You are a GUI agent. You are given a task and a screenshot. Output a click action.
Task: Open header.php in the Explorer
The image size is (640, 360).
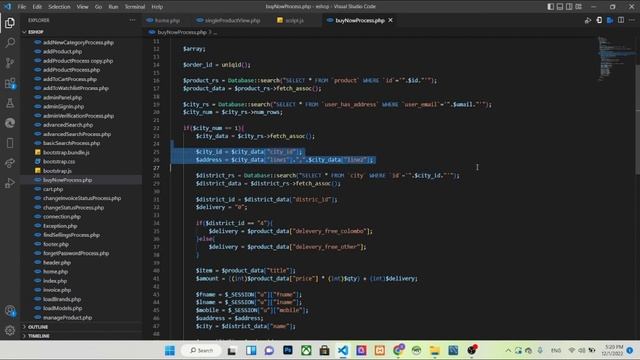(x=57, y=262)
